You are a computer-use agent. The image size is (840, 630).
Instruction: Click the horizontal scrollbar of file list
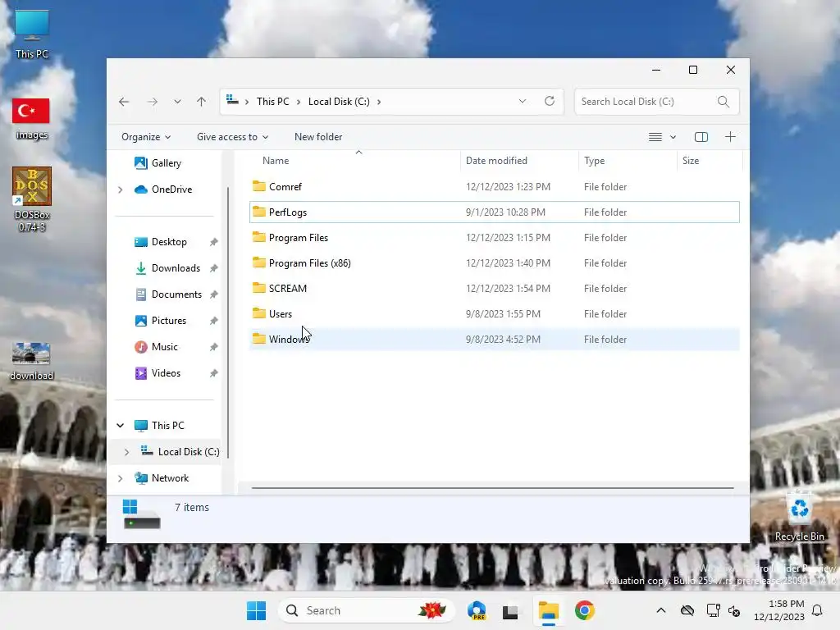coord(492,488)
